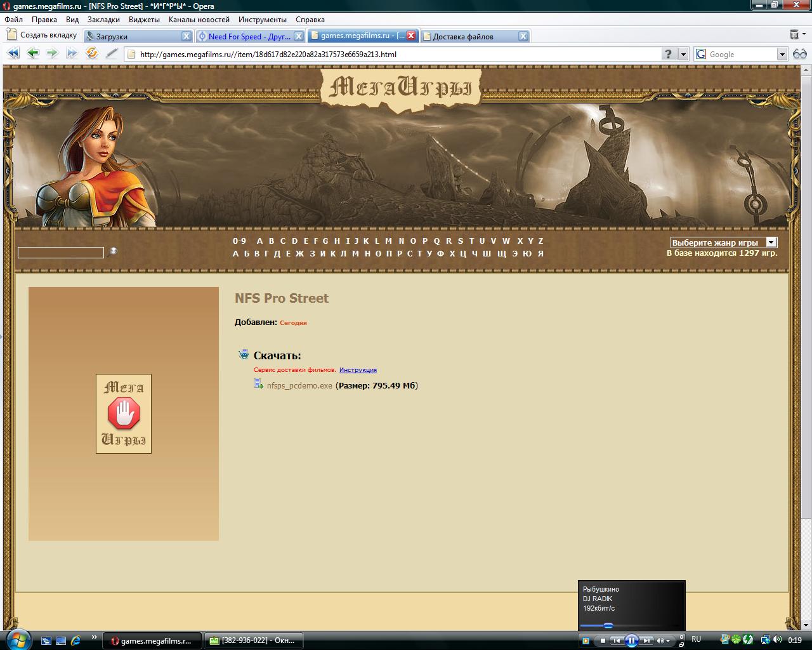Click the letter Ж in Cyrillic alphabet index
The image size is (812, 650).
299,253
